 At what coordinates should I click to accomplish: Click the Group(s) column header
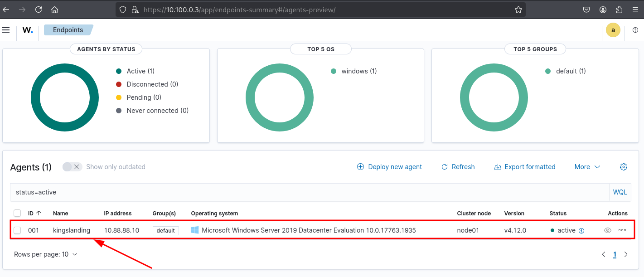164,213
